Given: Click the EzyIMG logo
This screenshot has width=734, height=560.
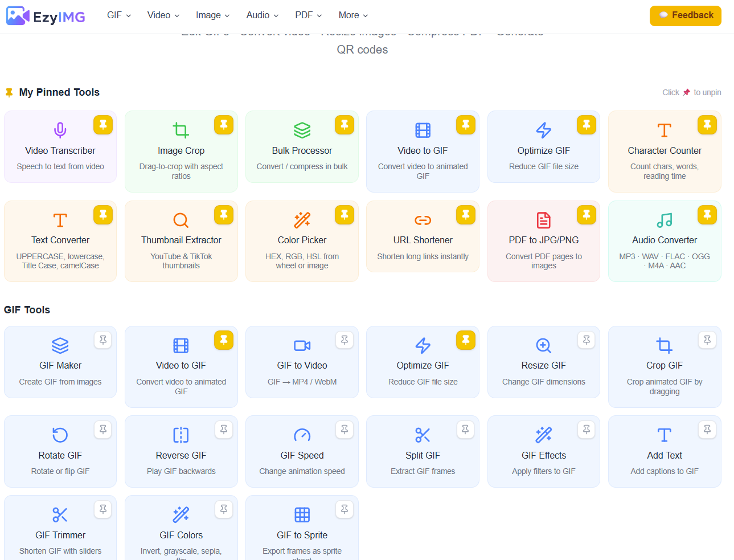Looking at the screenshot, I should coord(46,16).
